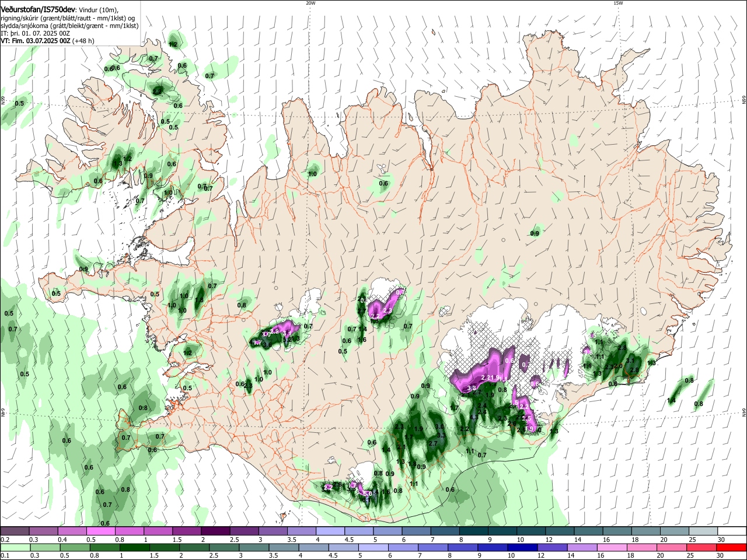Select the darkest green 1–1.5 lower legend swatch

pyautogui.click(x=135, y=547)
